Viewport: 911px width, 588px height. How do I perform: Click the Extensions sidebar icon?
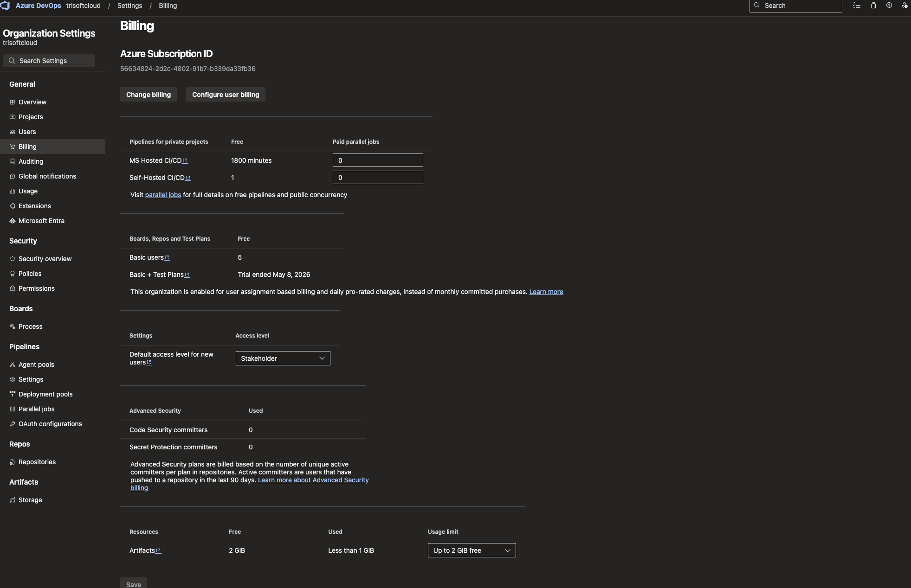tap(13, 206)
